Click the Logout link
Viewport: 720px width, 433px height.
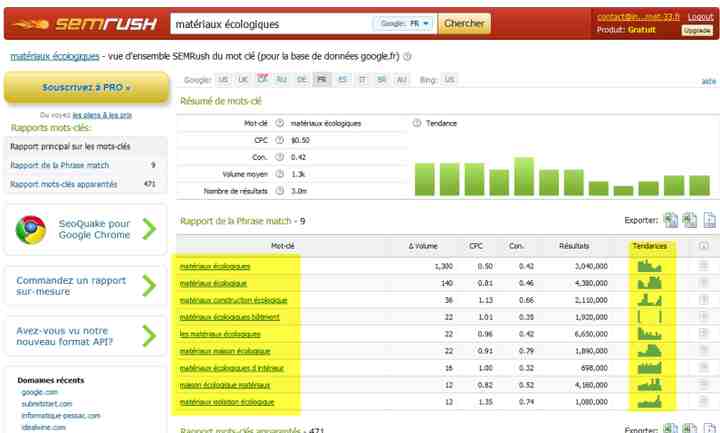point(700,17)
